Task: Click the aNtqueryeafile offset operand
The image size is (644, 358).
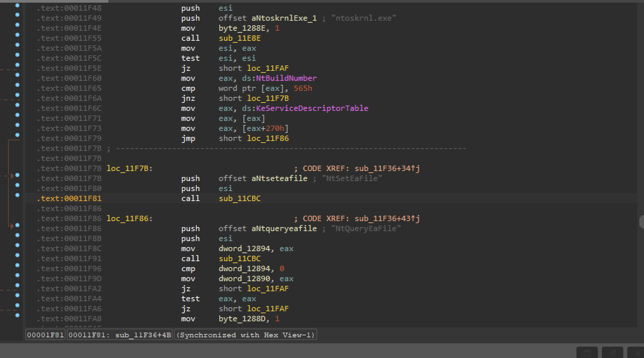Action: [284, 228]
